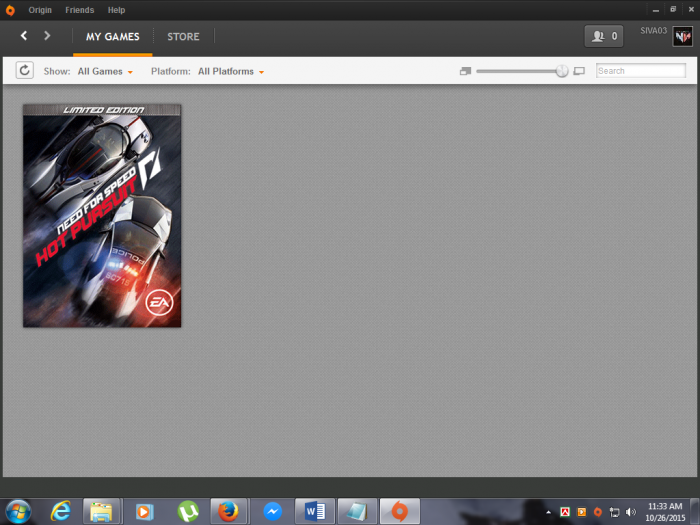Open the notepad-style taskbar icon
The height and width of the screenshot is (525, 700).
click(x=357, y=511)
